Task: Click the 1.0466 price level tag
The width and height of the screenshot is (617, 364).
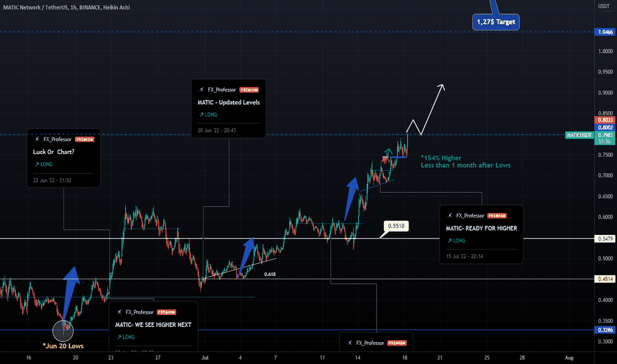Action: tap(605, 32)
